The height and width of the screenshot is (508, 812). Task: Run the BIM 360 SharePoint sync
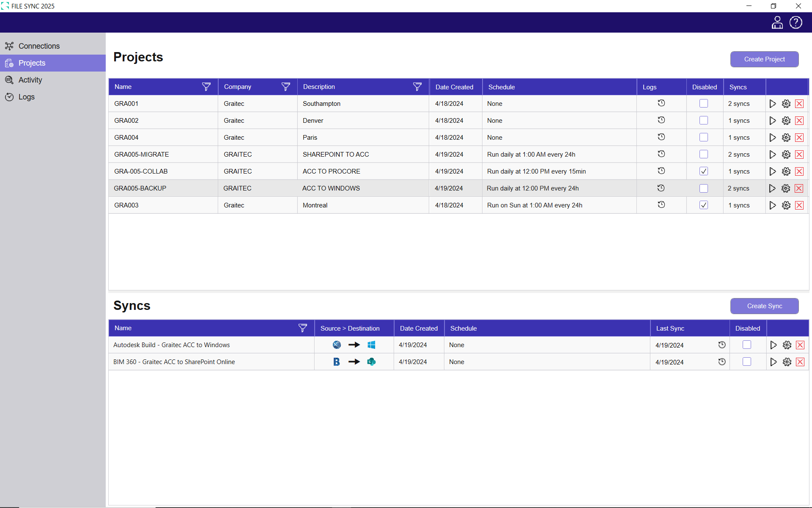[773, 362]
